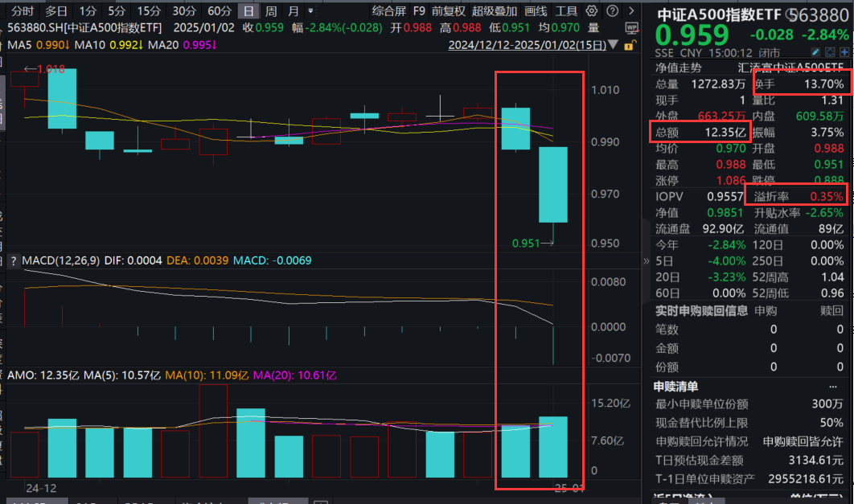Viewport: 854px width, 504px height.
Task: Click the pencil edit icon under the price
Action: 815,51
